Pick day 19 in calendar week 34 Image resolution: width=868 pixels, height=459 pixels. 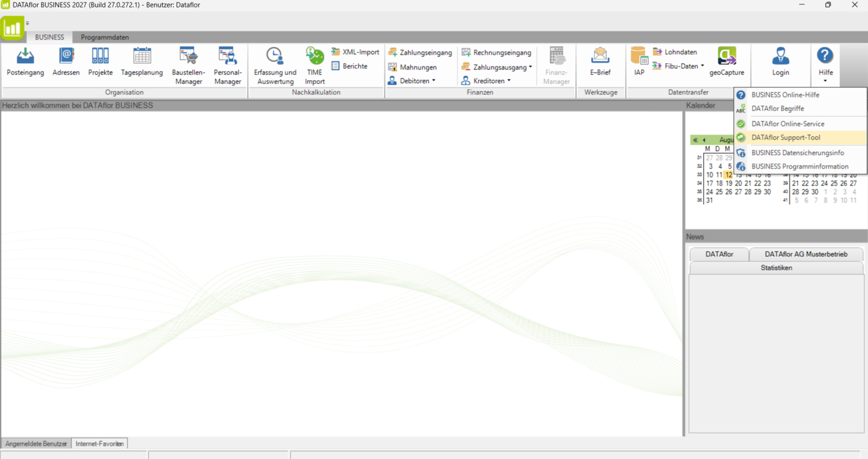728,184
